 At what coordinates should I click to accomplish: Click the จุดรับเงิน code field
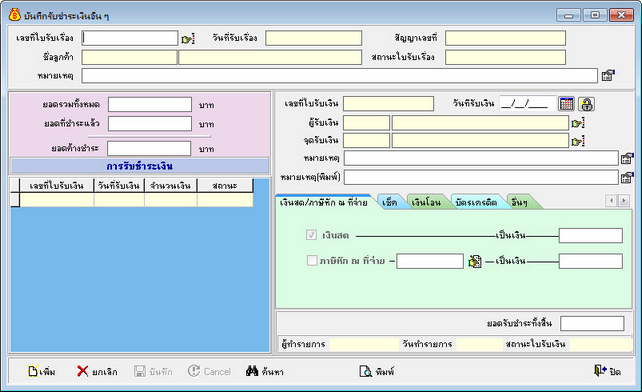pos(366,141)
